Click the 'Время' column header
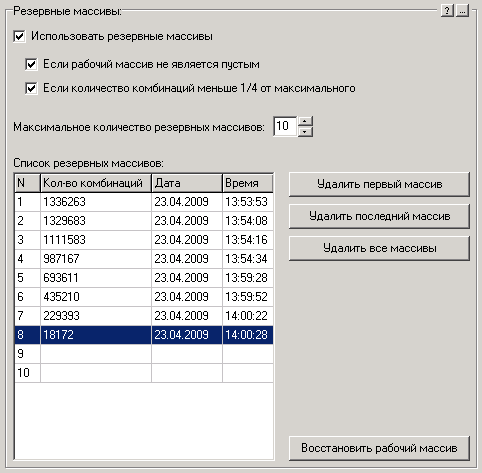The width and height of the screenshot is (482, 473). tap(248, 183)
